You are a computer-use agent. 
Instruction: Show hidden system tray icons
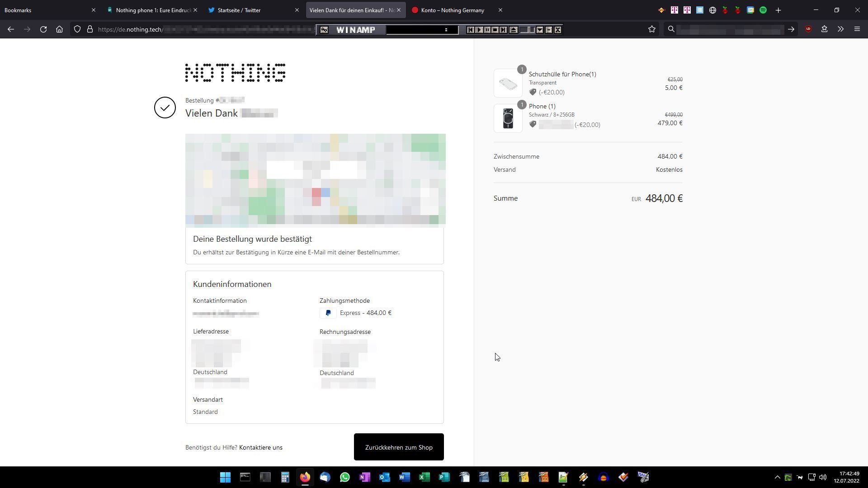(x=777, y=477)
